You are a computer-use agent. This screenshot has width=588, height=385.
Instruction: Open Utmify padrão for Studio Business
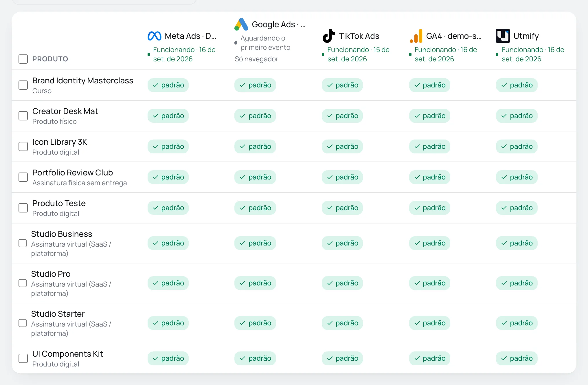(517, 243)
